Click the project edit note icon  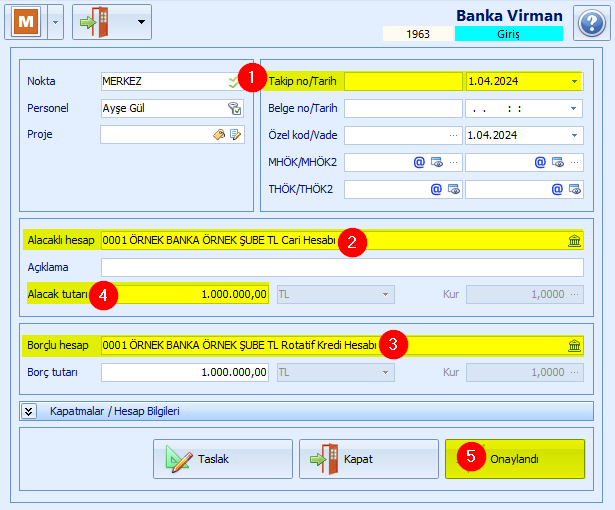tap(235, 135)
